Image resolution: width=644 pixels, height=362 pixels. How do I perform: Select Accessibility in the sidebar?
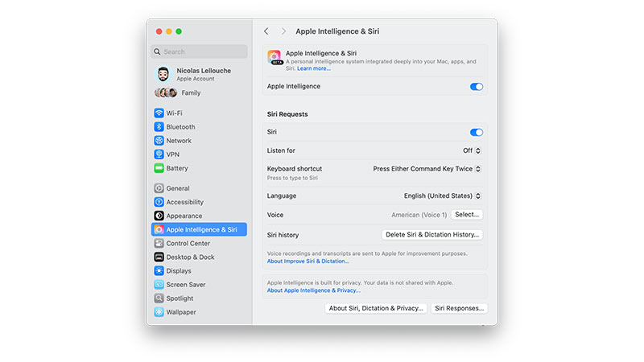point(199,202)
